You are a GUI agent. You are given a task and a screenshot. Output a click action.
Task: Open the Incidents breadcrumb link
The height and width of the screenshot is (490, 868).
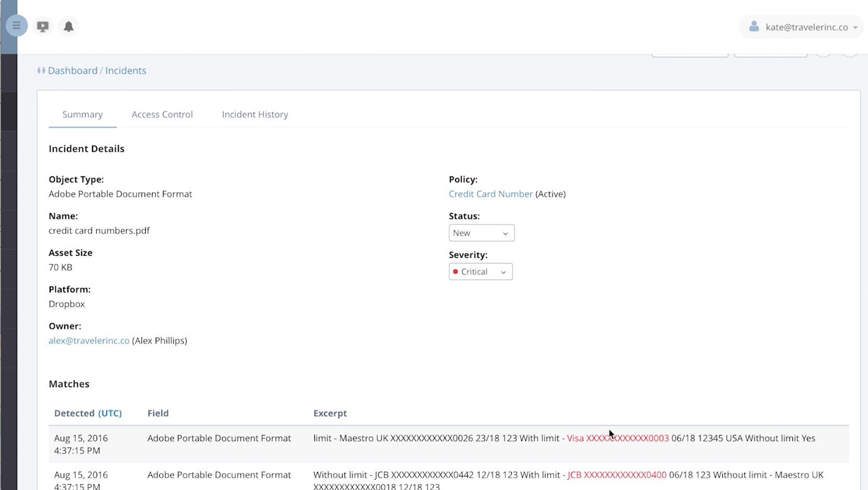[x=125, y=70]
